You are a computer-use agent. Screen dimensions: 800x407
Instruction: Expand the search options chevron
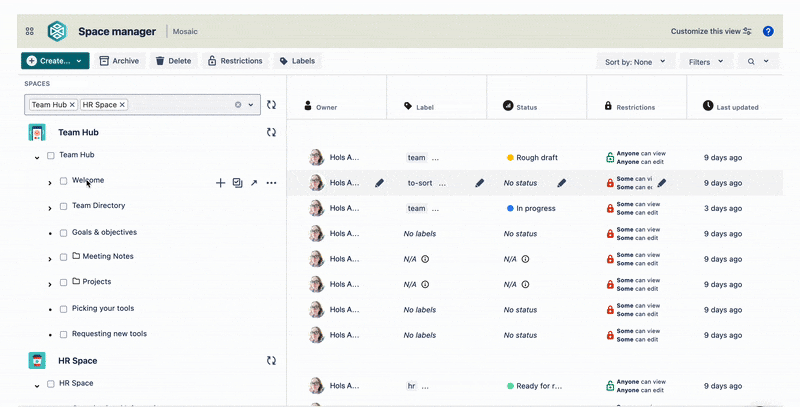tap(766, 61)
